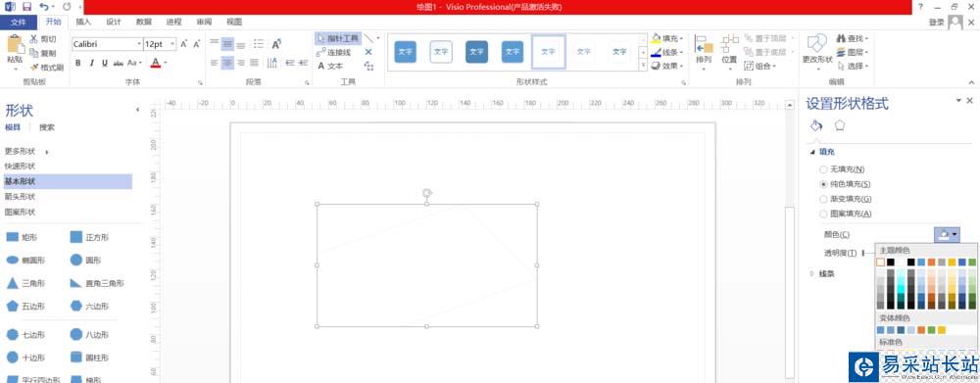Switch to the Review (审阅) tab
The image size is (980, 383).
click(204, 22)
